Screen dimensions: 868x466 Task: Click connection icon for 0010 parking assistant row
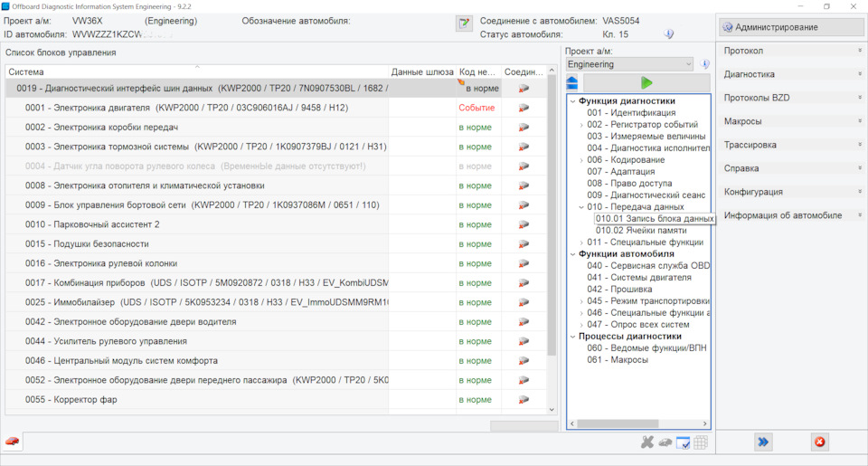[x=524, y=224]
